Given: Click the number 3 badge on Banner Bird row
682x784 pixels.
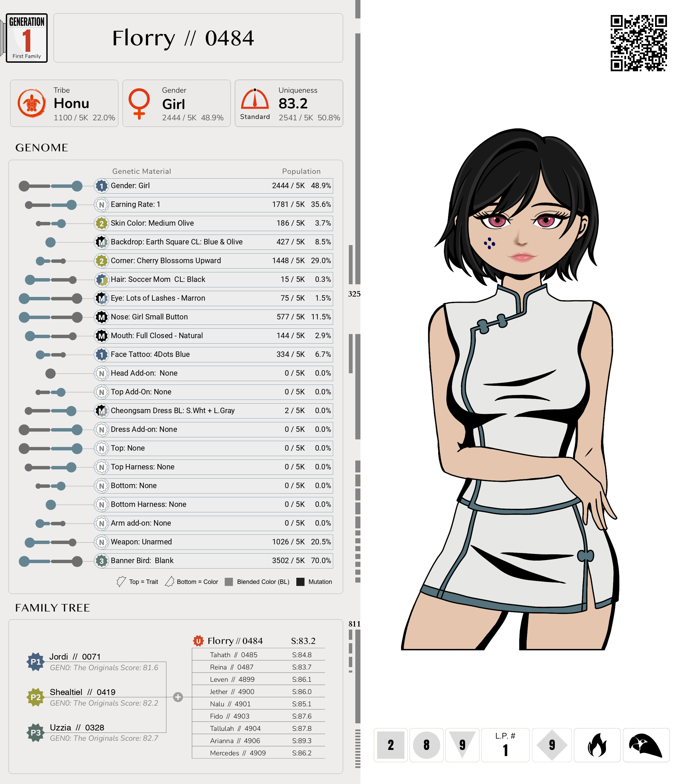Looking at the screenshot, I should coord(101,561).
